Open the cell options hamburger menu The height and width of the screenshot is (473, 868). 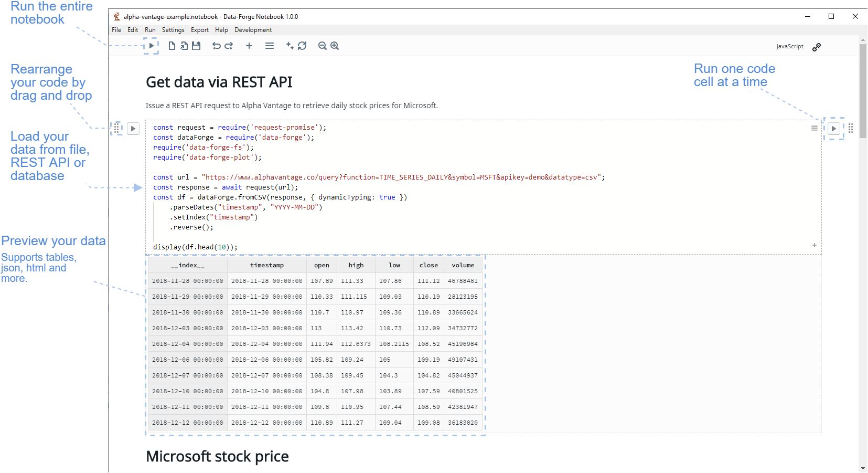tap(814, 128)
